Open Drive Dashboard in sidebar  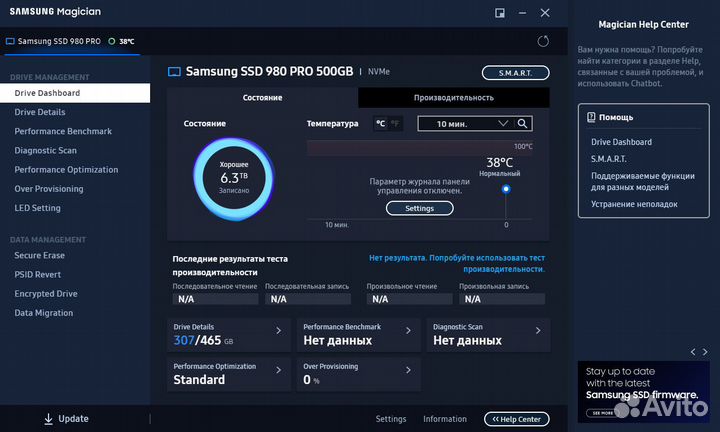(75, 93)
